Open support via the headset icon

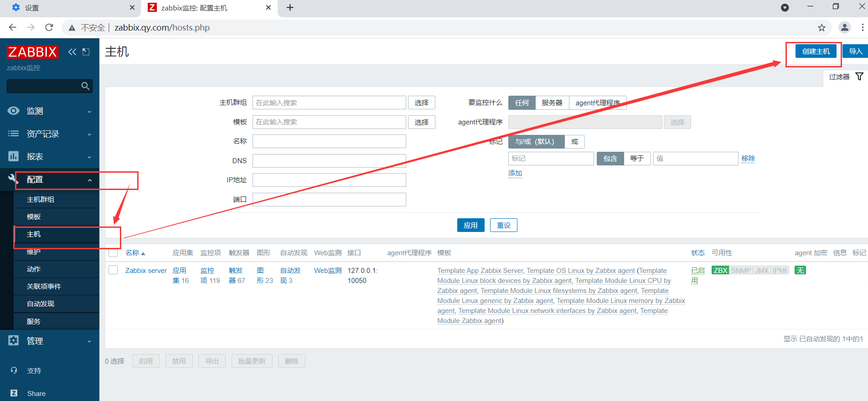[14, 370]
